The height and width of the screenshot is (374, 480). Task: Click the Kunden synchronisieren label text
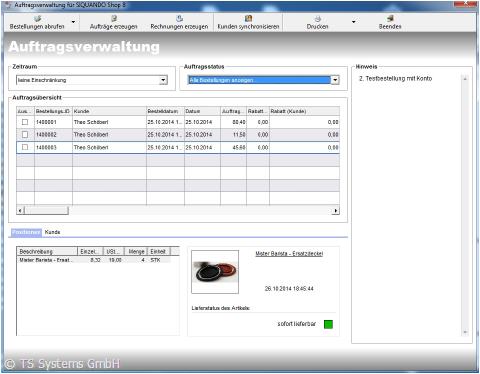[x=248, y=26]
